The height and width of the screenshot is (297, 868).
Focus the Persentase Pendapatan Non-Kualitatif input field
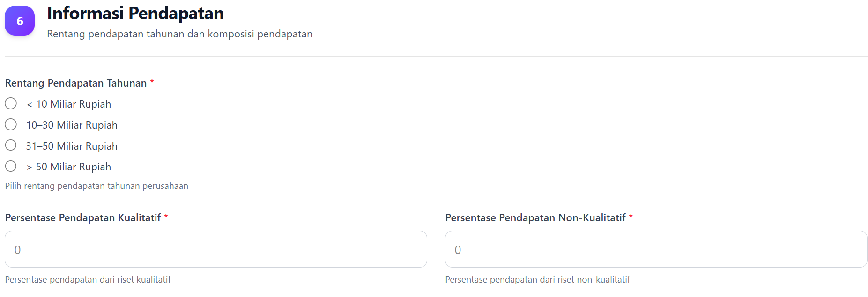point(656,249)
